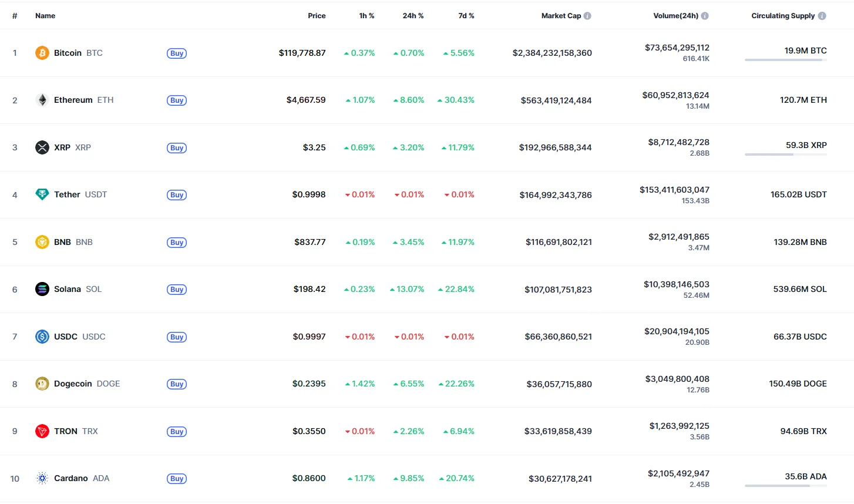
Task: Sort by the Circulating Supply header
Action: pos(783,16)
